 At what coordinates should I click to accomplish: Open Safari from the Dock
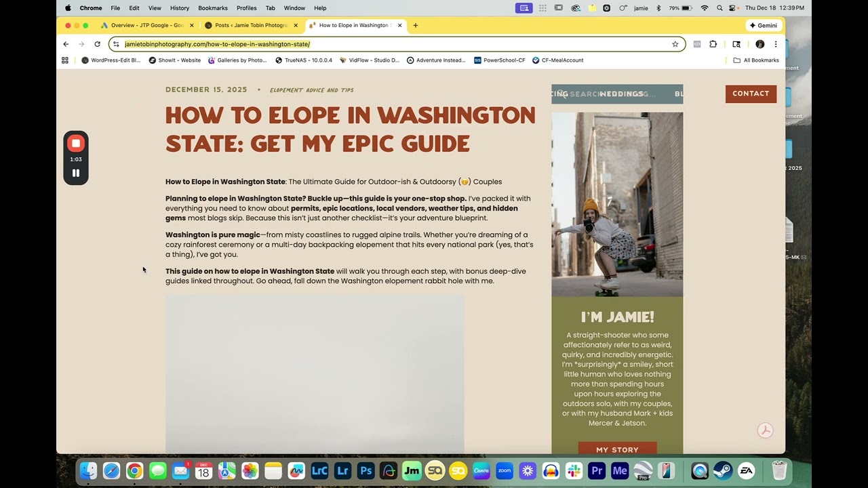(111, 470)
